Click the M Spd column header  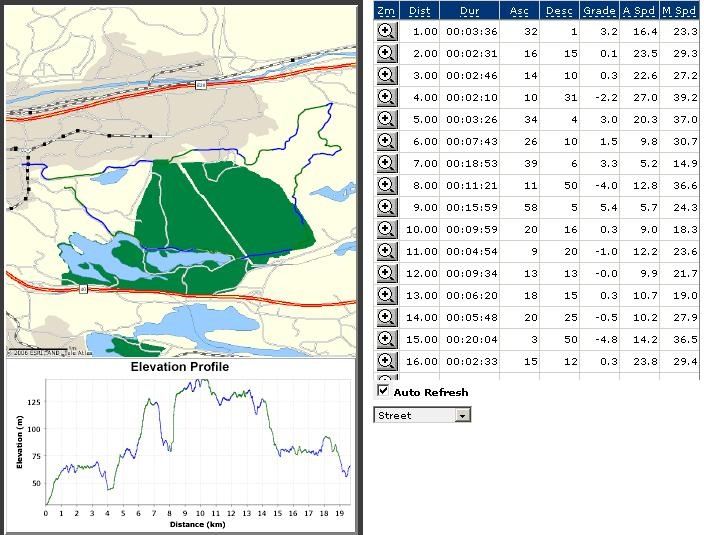[x=680, y=11]
